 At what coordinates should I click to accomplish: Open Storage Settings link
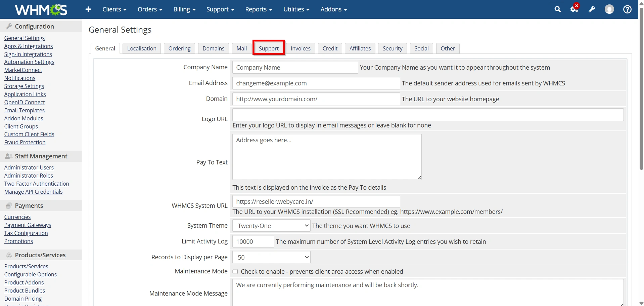(x=24, y=86)
